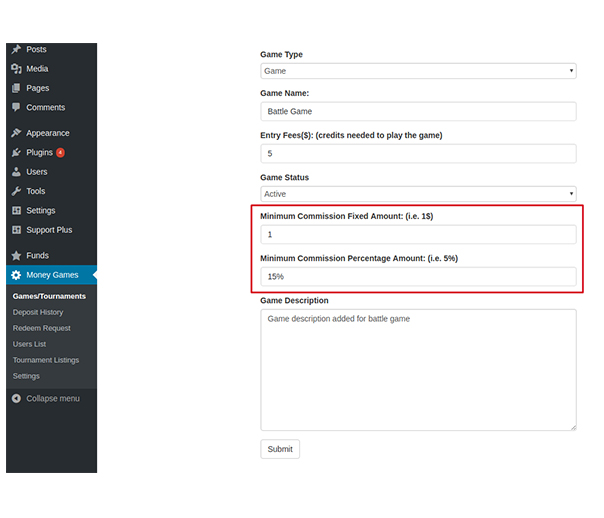Open Deposit History submenu item
Image resolution: width=604 pixels, height=518 pixels.
[x=38, y=312]
